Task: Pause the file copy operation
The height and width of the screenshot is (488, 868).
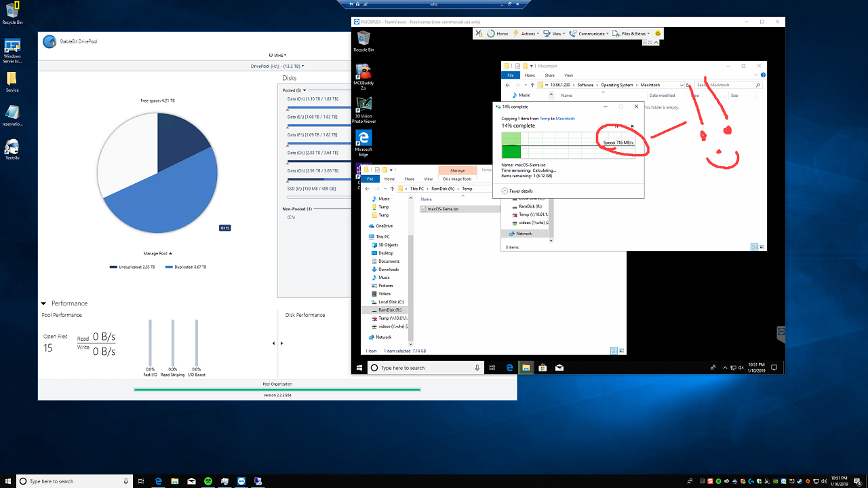Action: coord(616,126)
